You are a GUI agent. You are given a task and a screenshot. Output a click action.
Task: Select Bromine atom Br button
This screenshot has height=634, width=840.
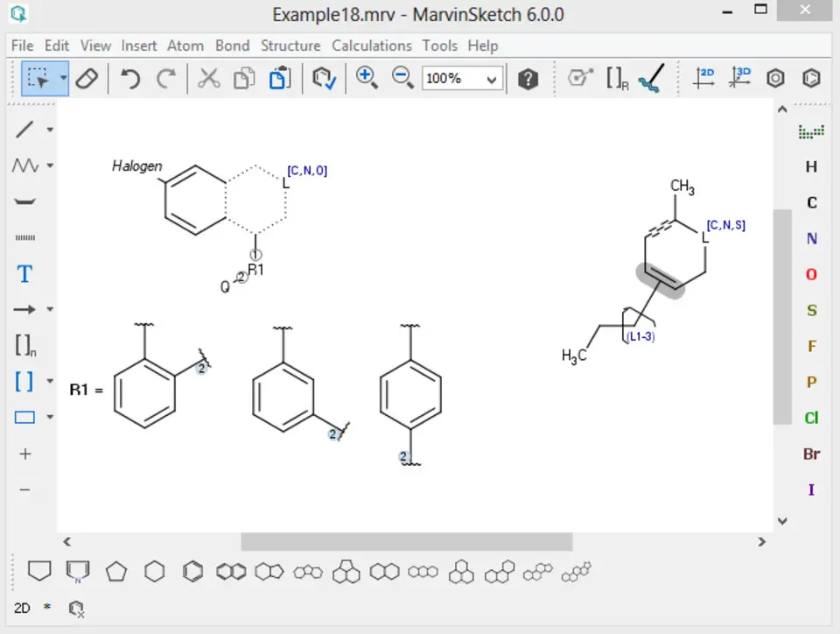tap(811, 454)
